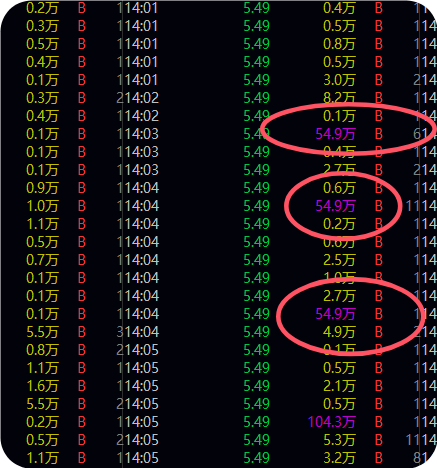Select the red B right after 0.9万

point(82,188)
